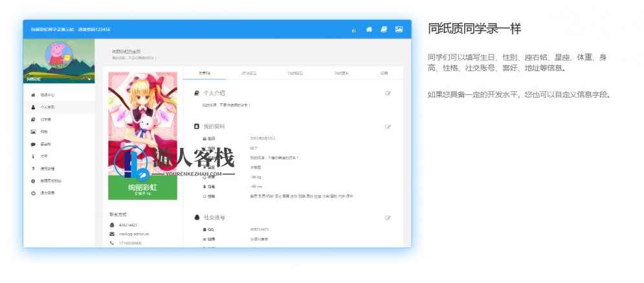Screen dimensions: 644x283
Task: Open the picture icon in the blue header
Action: 399,30
